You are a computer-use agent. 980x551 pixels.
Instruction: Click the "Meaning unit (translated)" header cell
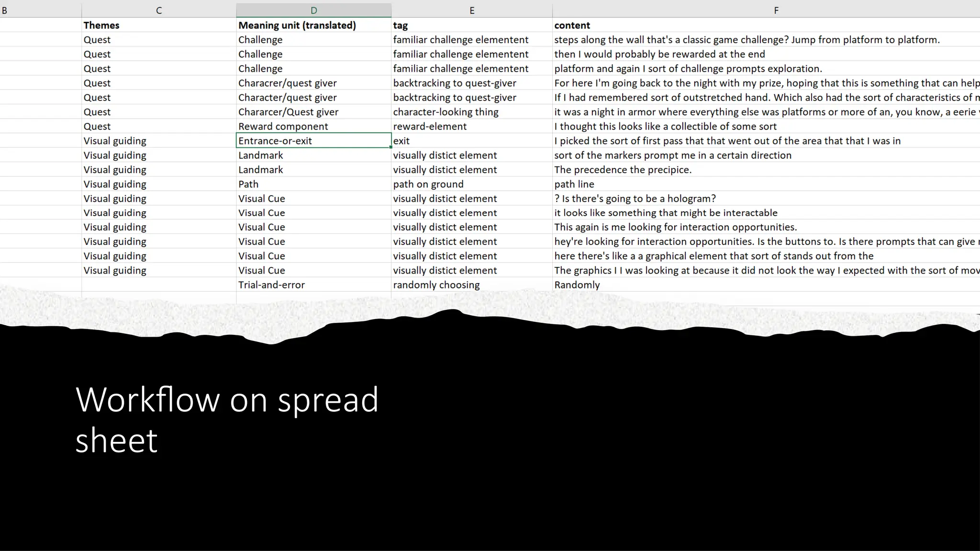coord(314,25)
